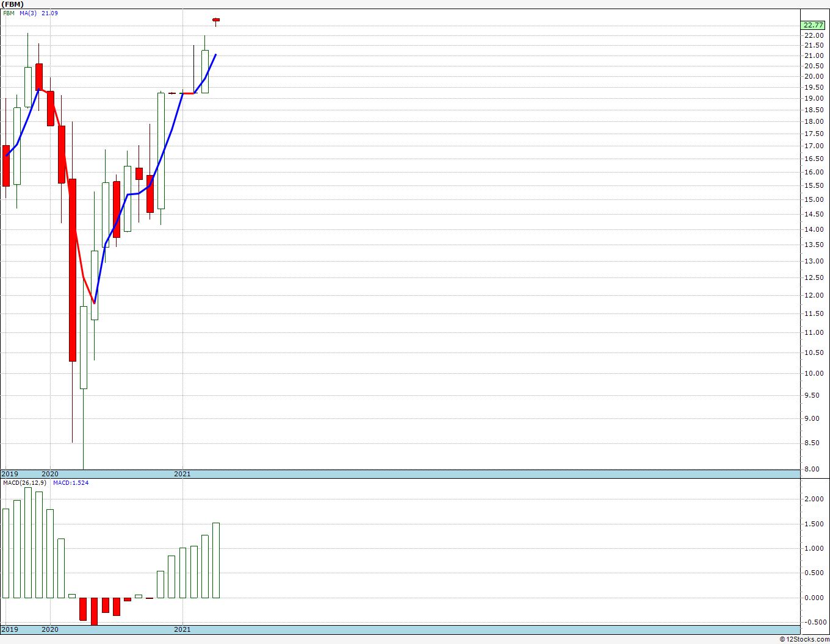Image resolution: width=830 pixels, height=644 pixels.
Task: Select the 0.500 MACD axis label
Action: [813, 573]
